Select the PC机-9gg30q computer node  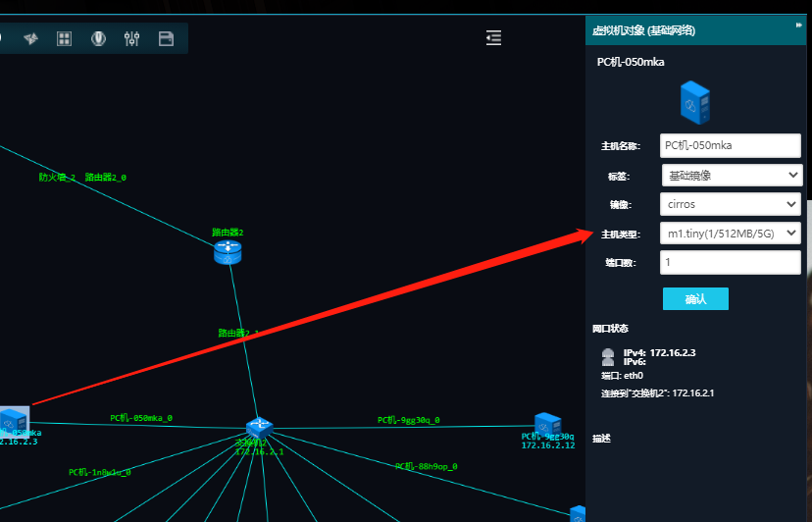(547, 423)
